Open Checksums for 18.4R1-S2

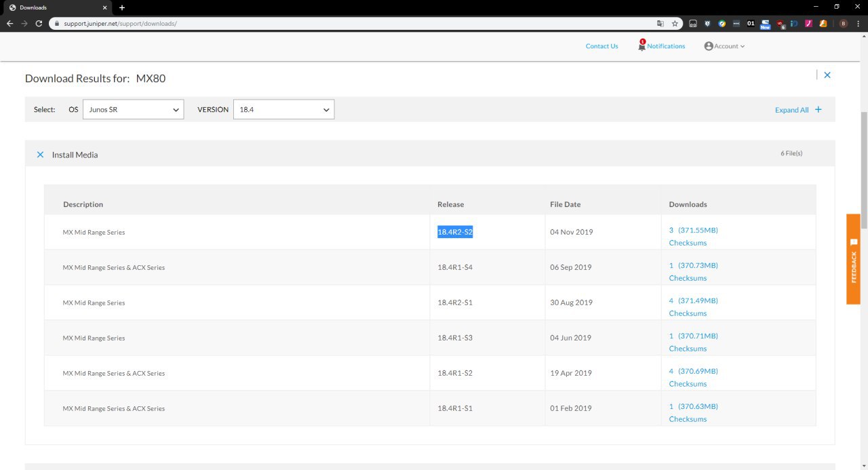(x=688, y=384)
